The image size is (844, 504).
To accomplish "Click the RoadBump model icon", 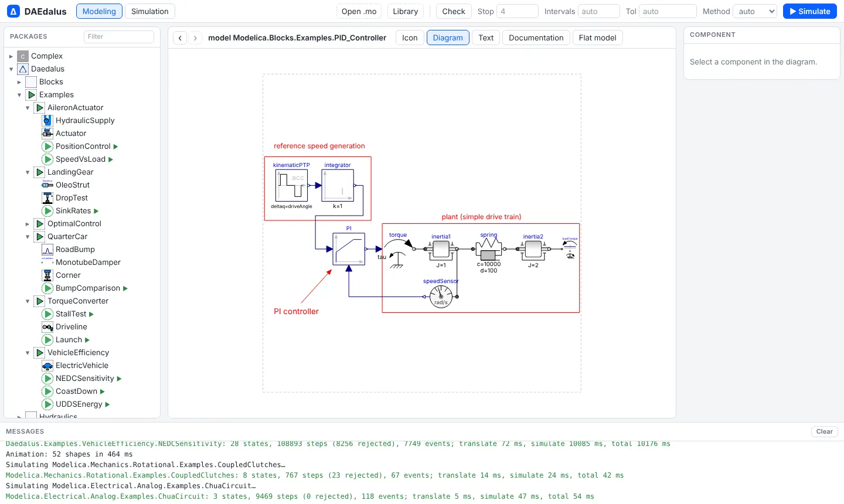I will tap(47, 250).
